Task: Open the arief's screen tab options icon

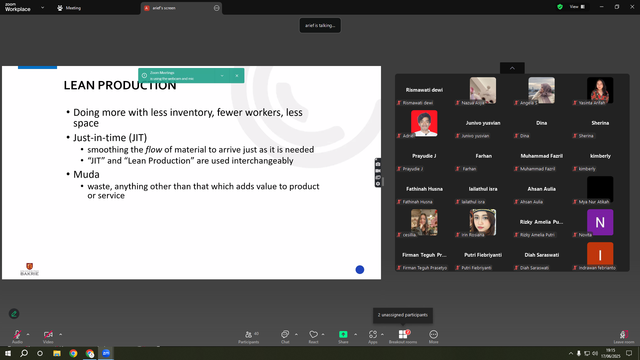Action: coord(216,8)
